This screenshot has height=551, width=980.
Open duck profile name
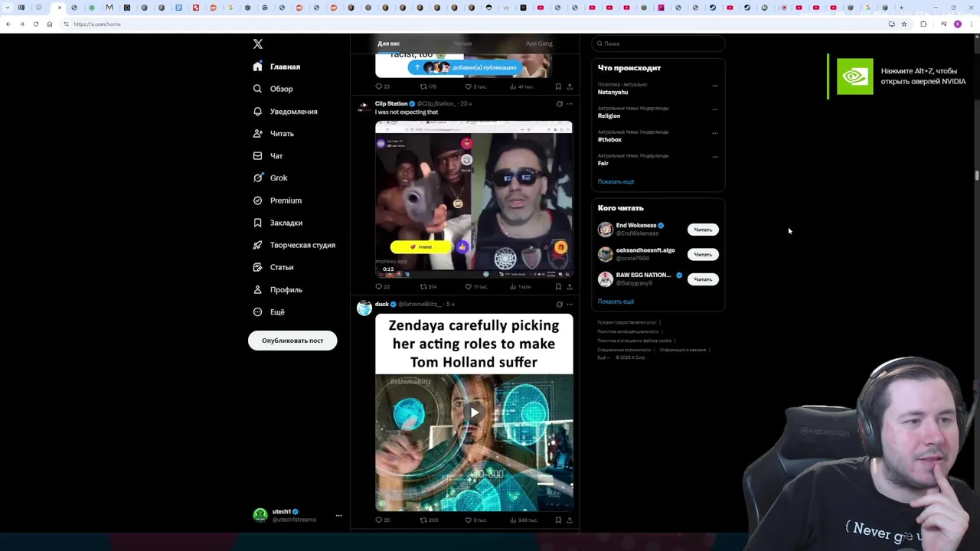click(382, 304)
